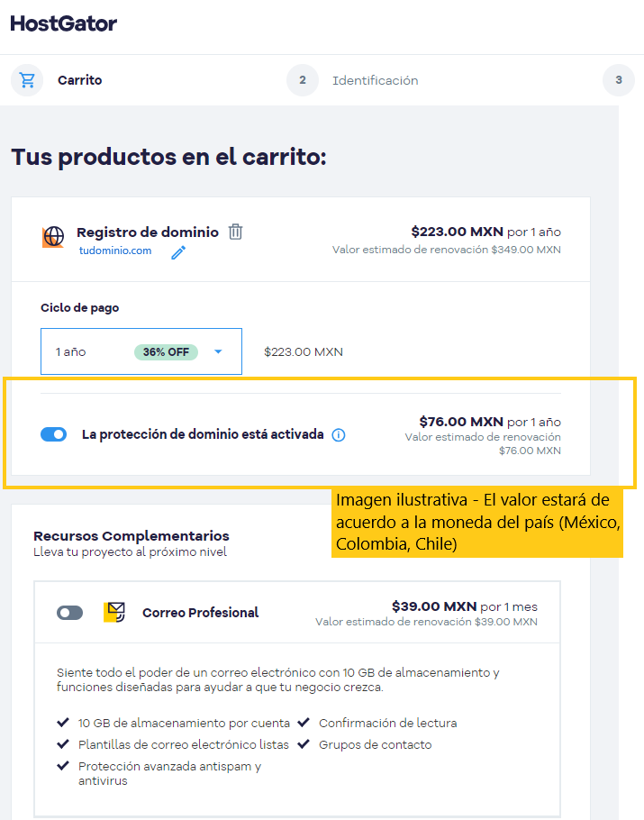The height and width of the screenshot is (820, 644).
Task: Click the $39.00 MXN por 1 mes price
Action: coord(465,606)
